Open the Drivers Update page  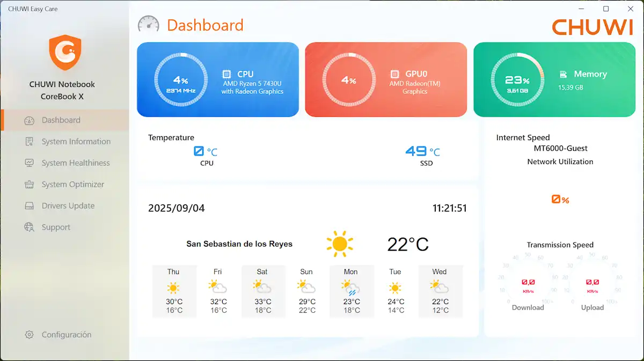68,206
